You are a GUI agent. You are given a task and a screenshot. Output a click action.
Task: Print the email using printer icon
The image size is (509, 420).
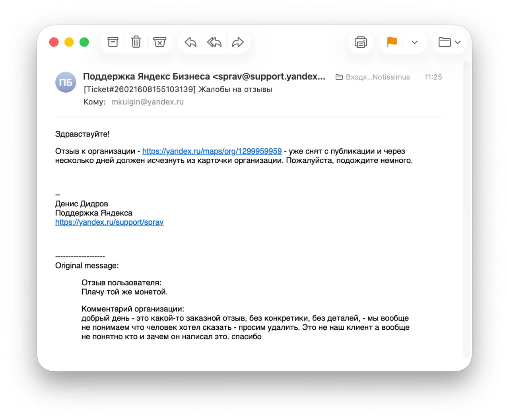click(x=361, y=42)
